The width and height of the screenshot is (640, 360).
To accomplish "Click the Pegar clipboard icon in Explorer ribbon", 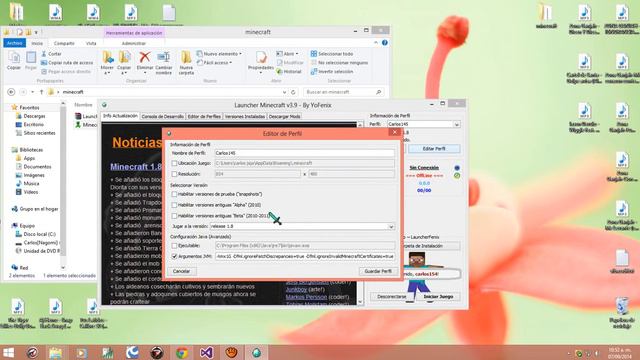I will pos(31,58).
